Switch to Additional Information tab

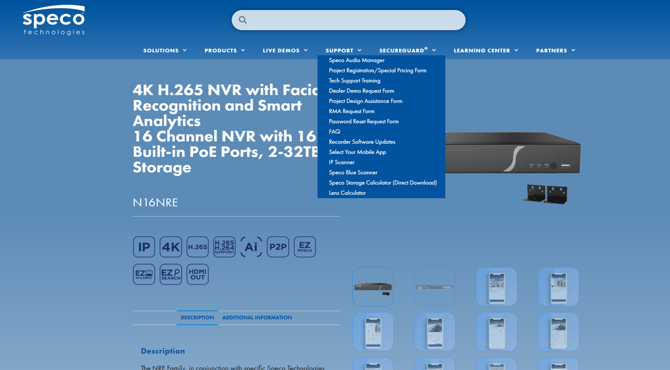tap(257, 317)
